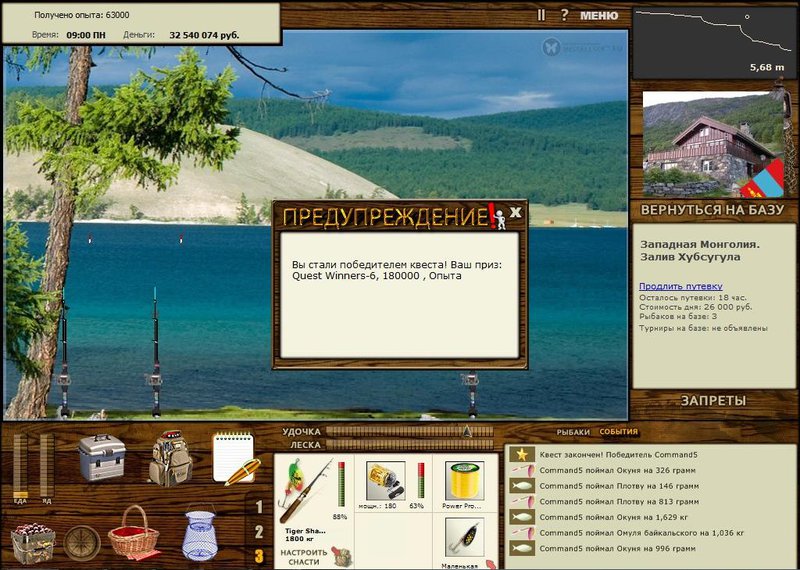This screenshot has height=570, width=800.
Task: Click the Продлить путевку link
Action: (681, 286)
